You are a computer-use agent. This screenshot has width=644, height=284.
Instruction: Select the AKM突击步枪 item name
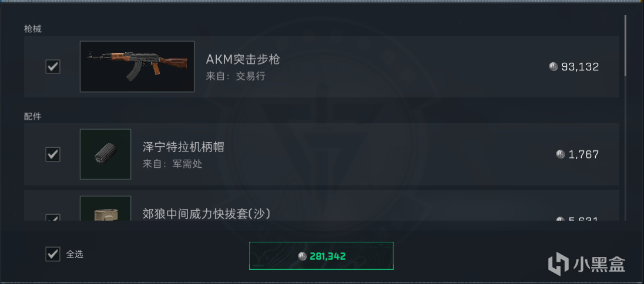[x=243, y=59]
